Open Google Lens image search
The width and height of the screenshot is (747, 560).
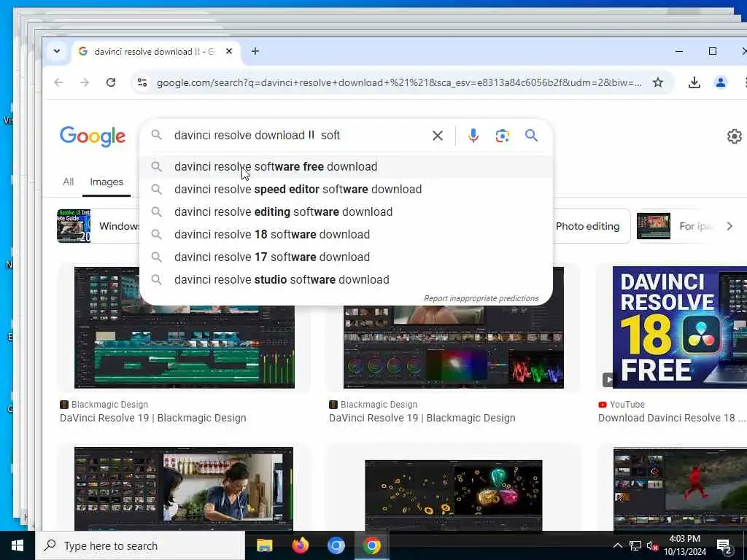pos(502,136)
